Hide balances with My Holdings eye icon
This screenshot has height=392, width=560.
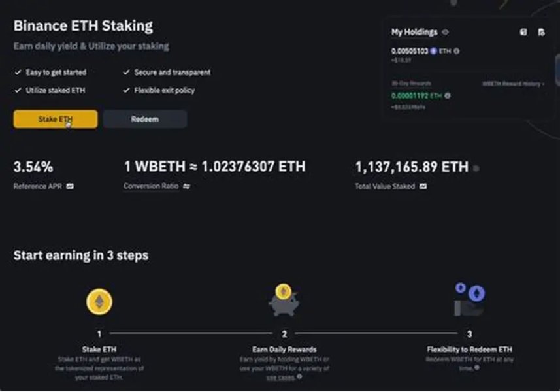pos(446,32)
